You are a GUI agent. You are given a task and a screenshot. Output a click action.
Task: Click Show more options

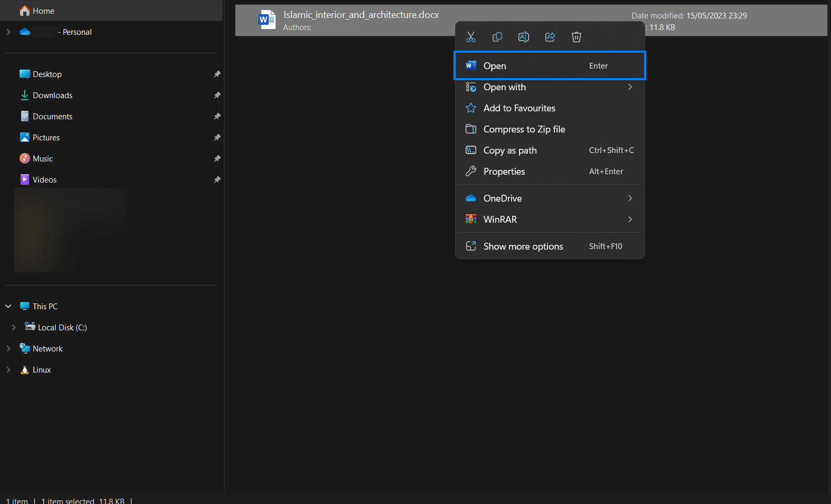523,246
